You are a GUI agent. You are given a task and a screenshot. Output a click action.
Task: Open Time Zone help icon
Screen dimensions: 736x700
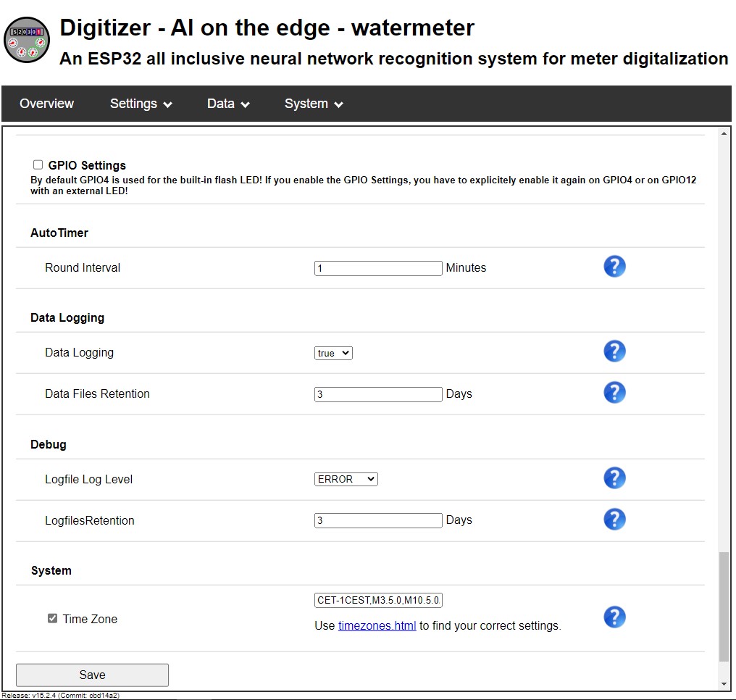(614, 617)
